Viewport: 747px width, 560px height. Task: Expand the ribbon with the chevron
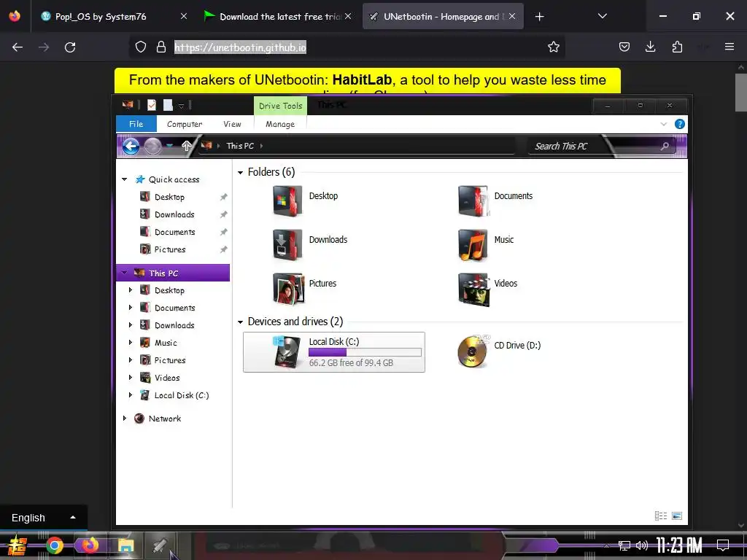pos(664,124)
